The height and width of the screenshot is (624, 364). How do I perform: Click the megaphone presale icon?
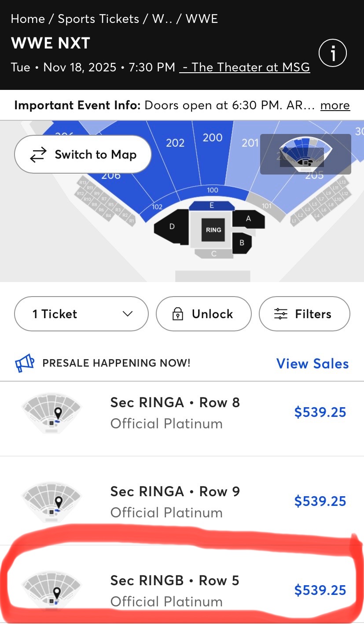click(25, 363)
